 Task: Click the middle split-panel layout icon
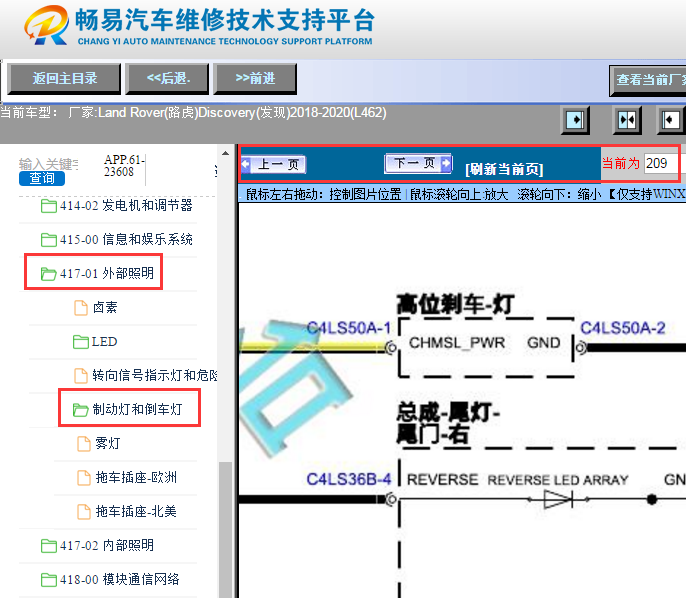point(627,120)
